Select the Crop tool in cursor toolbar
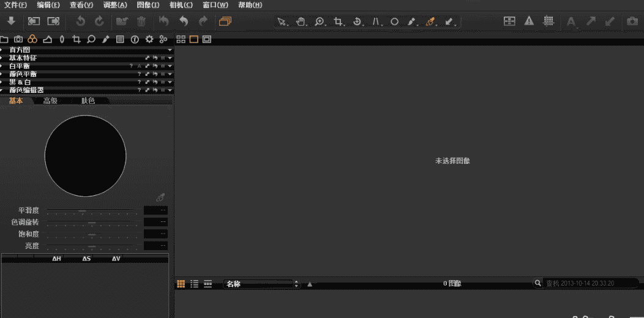Viewport: 644px width, 318px height. click(x=338, y=21)
